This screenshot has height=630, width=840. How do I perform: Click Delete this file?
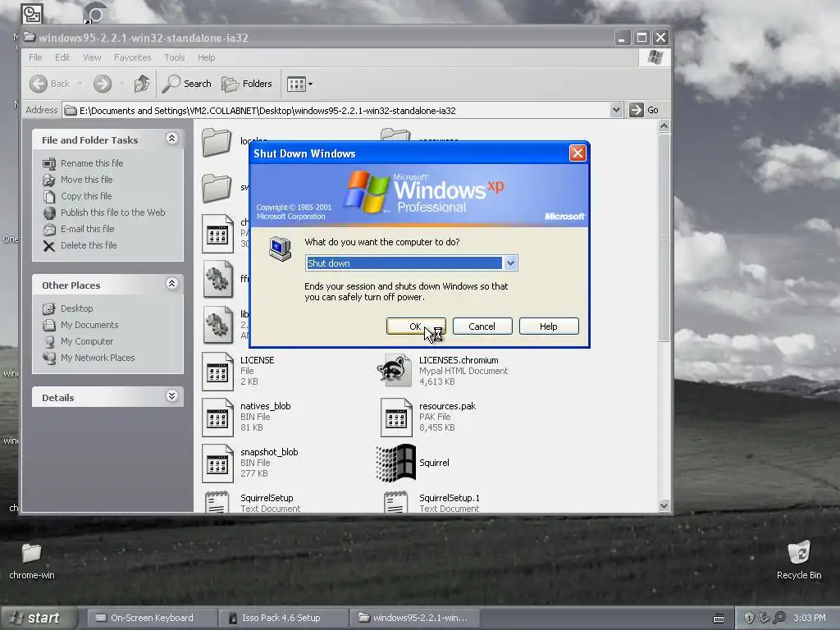tap(89, 245)
